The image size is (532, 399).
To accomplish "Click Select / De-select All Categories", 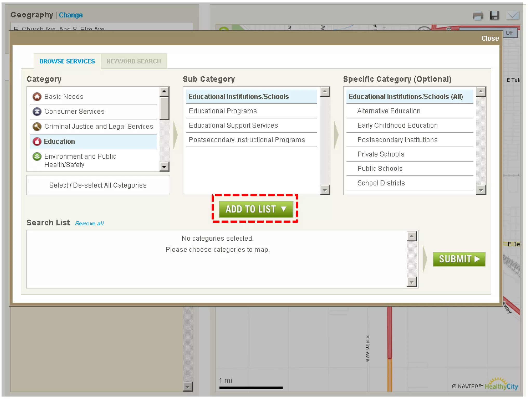I will [98, 185].
